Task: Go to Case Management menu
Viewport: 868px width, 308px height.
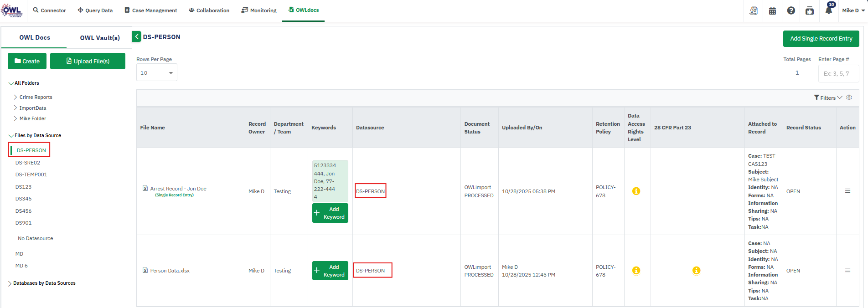Action: [151, 10]
